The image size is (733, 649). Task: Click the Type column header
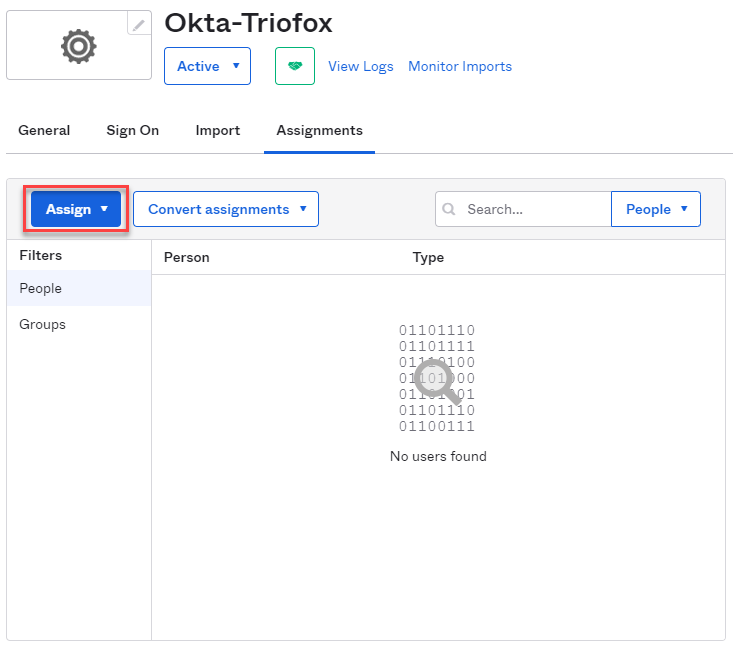coord(428,257)
